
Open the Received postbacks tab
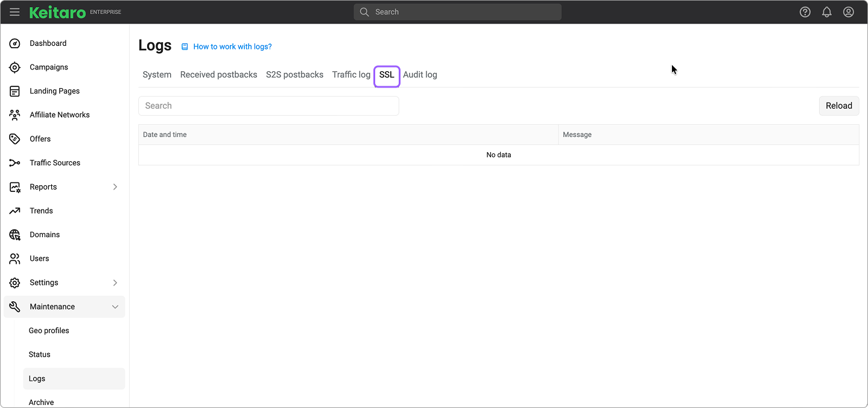(218, 75)
